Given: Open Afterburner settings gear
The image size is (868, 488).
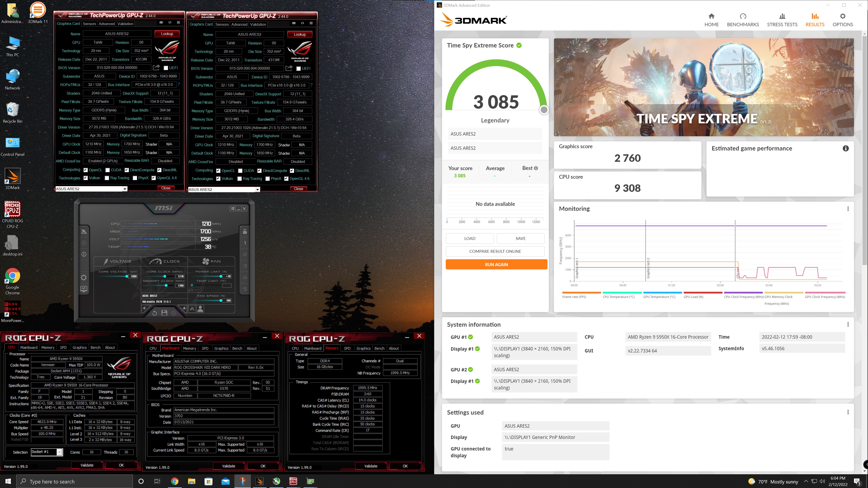Looking at the screenshot, I should pos(84,277).
